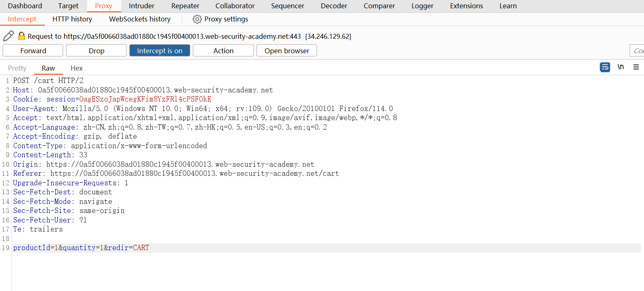Click the HTTPS padlock icon
The image size is (644, 291).
(x=21, y=36)
